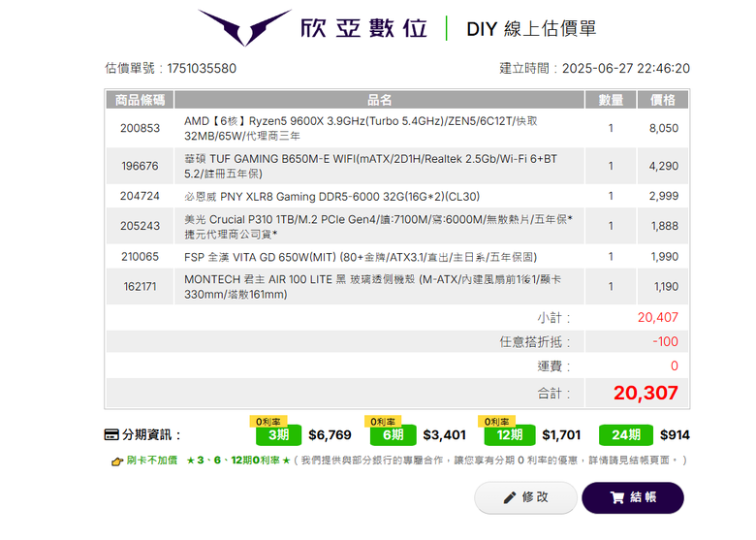Viewport: 756px width, 540px height.
Task: Click the creation time 2025-06-27 22:46:20
Action: coord(626,69)
